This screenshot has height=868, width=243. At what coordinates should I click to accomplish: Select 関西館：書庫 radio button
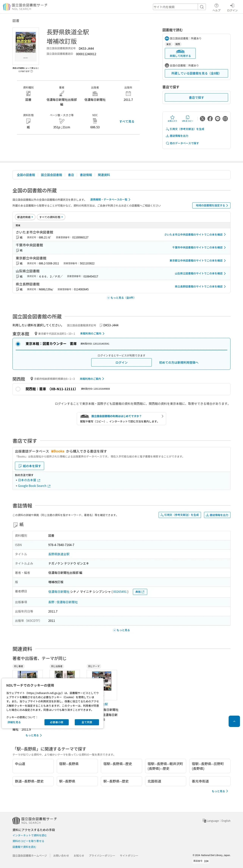[18, 389]
